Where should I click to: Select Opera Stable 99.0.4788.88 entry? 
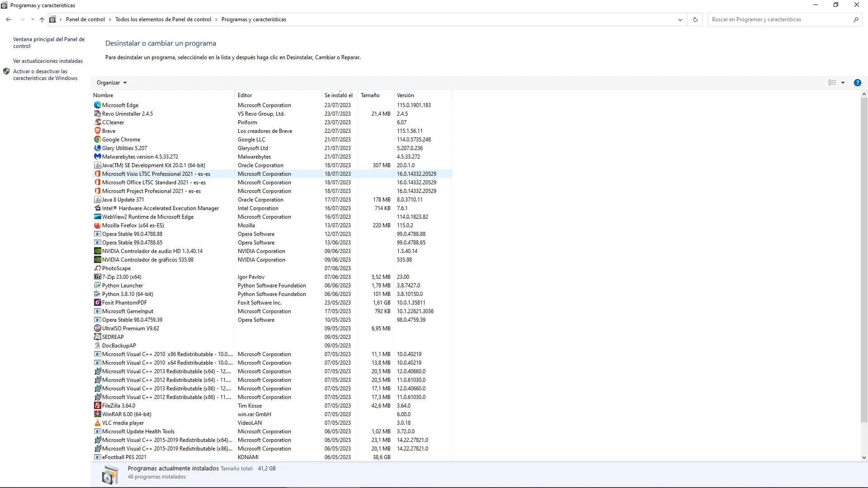(x=271, y=234)
